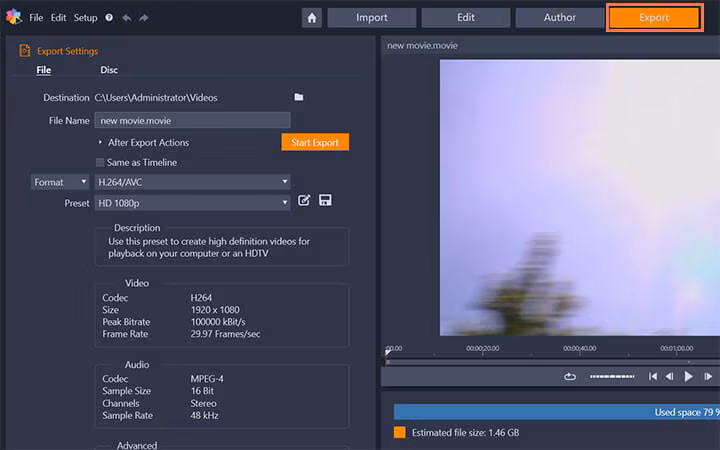Jump to start of preview

(x=652, y=377)
